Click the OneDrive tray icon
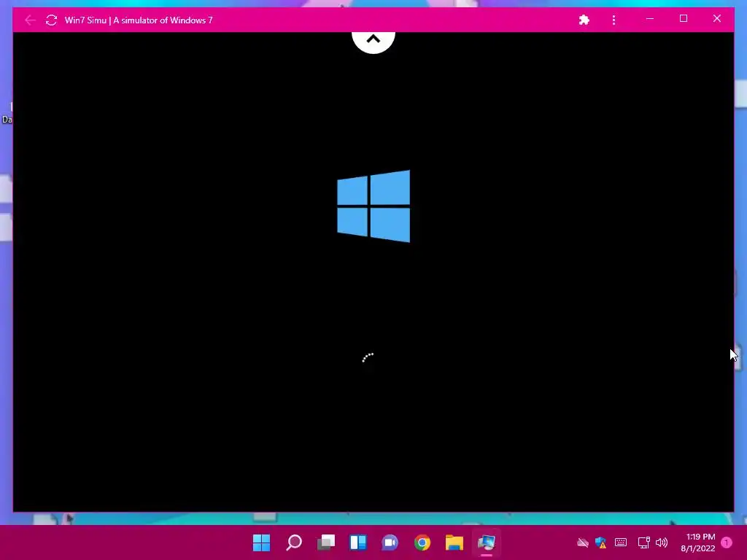 (583, 542)
